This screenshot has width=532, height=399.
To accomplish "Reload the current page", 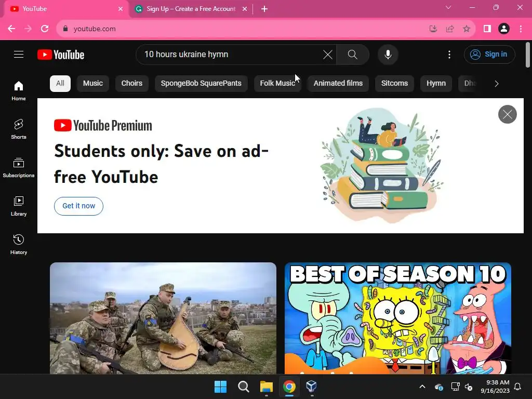I will [x=45, y=29].
